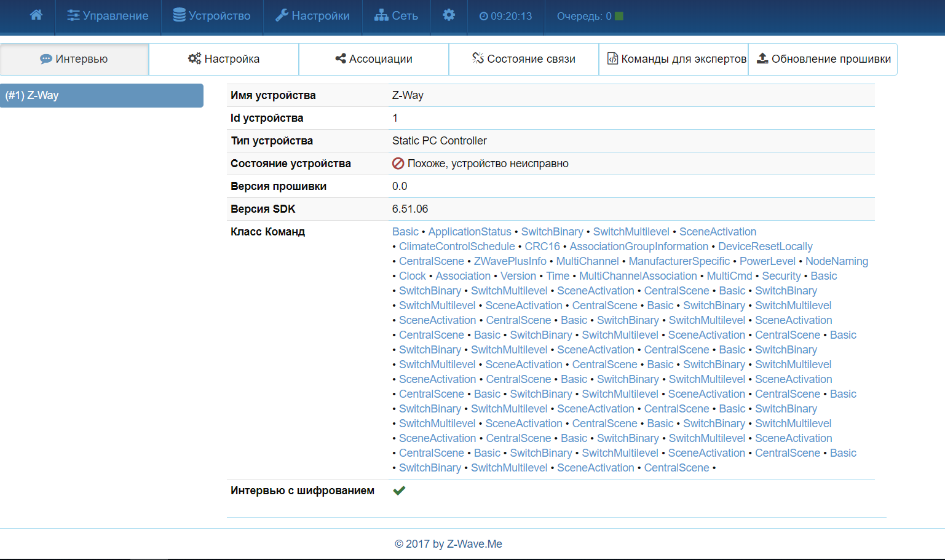Click the MultiChannel command class link

pyautogui.click(x=588, y=261)
